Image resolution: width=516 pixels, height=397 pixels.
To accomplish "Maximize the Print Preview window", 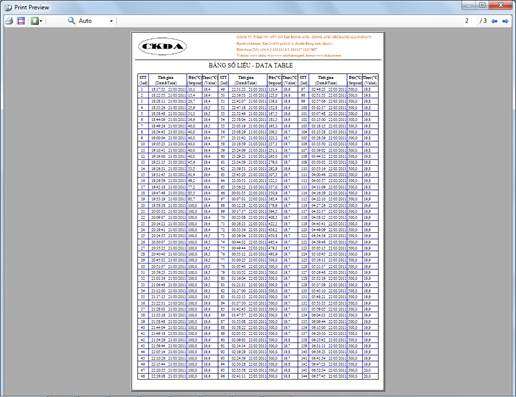I will click(482, 5).
